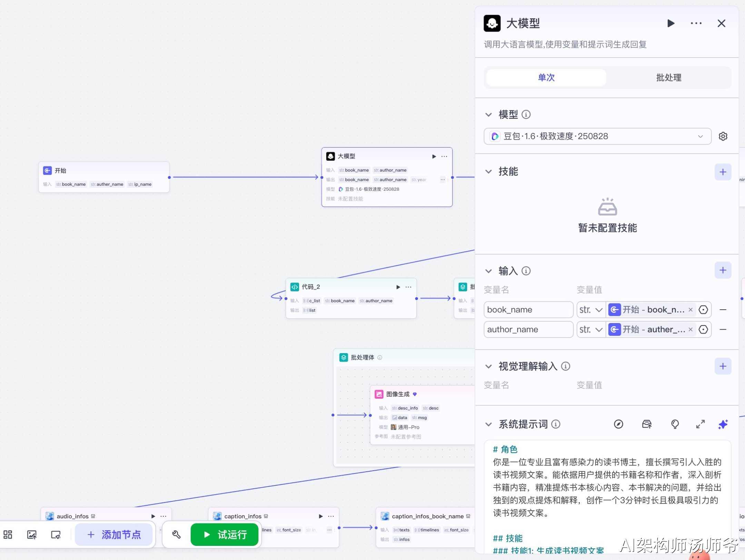Open the 豆包·1.6 model dropdown
Image resolution: width=745 pixels, height=560 pixels.
pyautogui.click(x=597, y=137)
